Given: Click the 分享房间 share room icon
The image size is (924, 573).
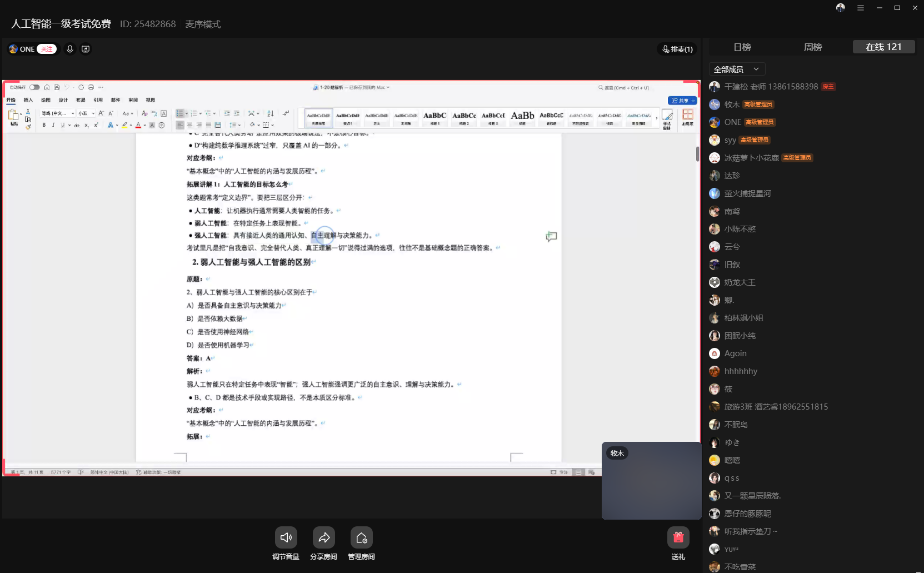Looking at the screenshot, I should tap(323, 537).
